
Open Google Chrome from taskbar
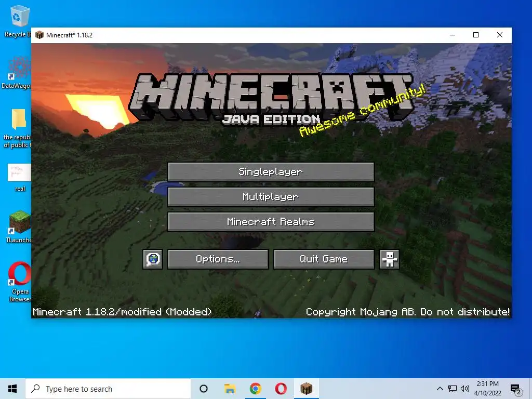point(255,389)
